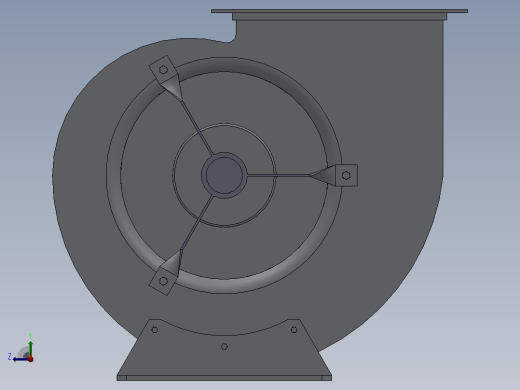Select the bolt hole on the lower-left bracket
The width and height of the screenshot is (520, 390).
[163, 281]
